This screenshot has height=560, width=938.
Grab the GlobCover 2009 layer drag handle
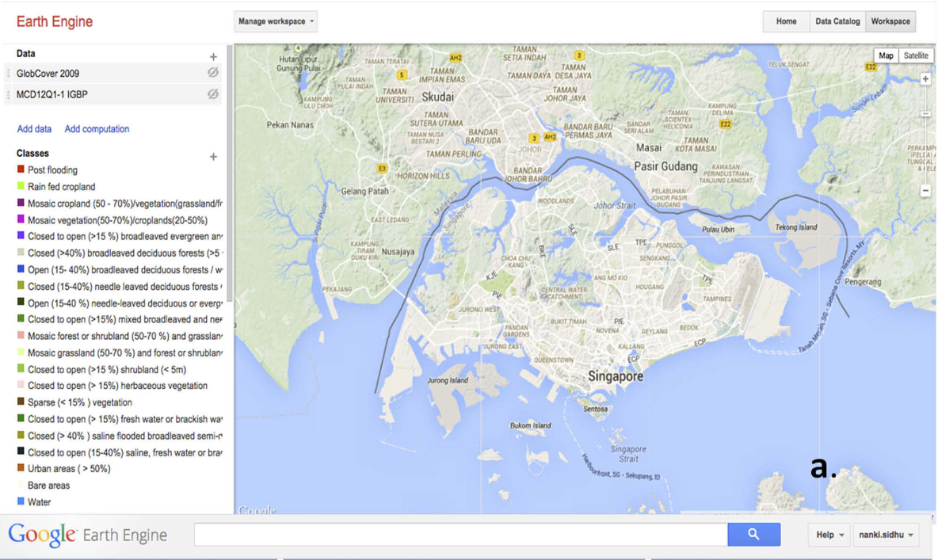[9, 74]
